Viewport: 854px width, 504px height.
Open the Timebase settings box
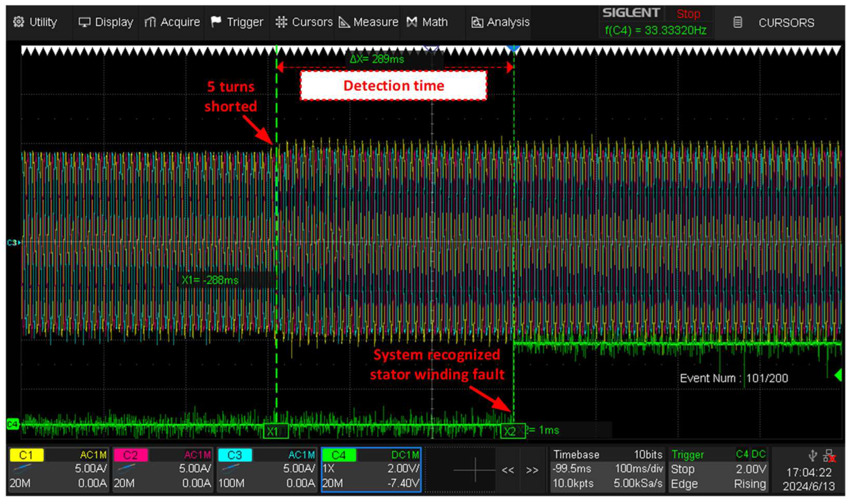tap(608, 469)
